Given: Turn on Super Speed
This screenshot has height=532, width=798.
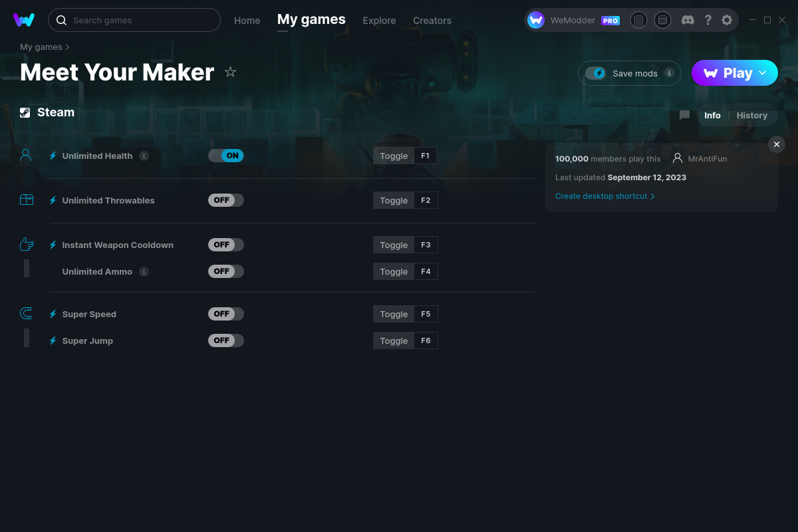Looking at the screenshot, I should pyautogui.click(x=226, y=313).
